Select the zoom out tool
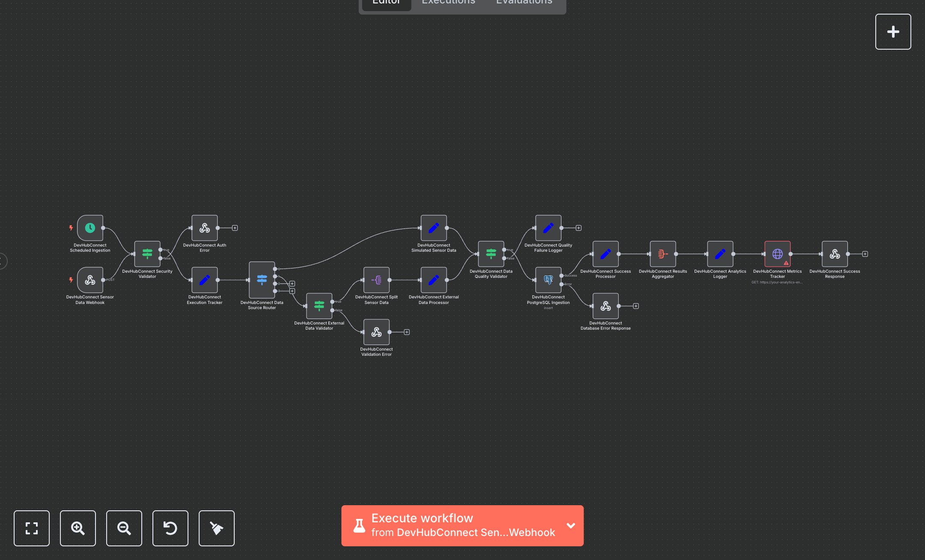 [124, 528]
